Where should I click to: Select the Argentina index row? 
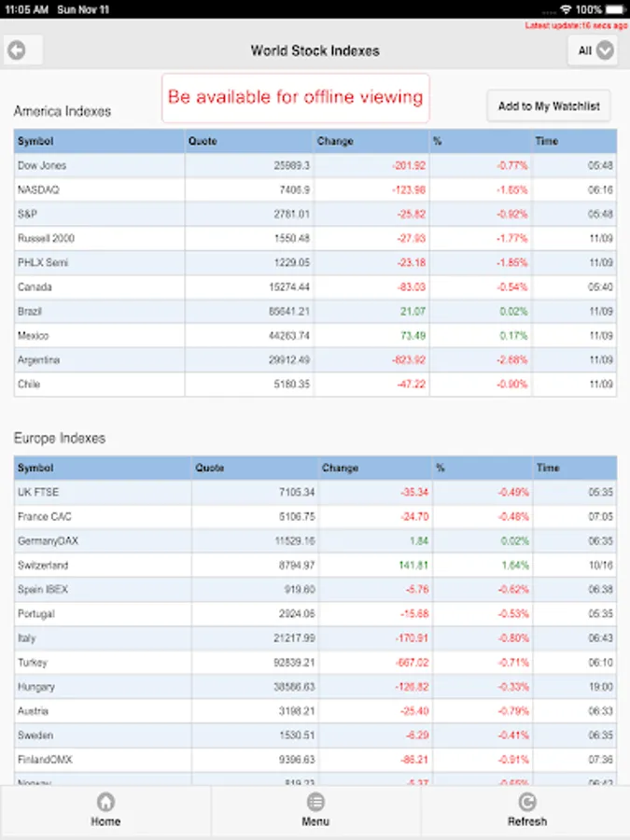tap(39, 359)
